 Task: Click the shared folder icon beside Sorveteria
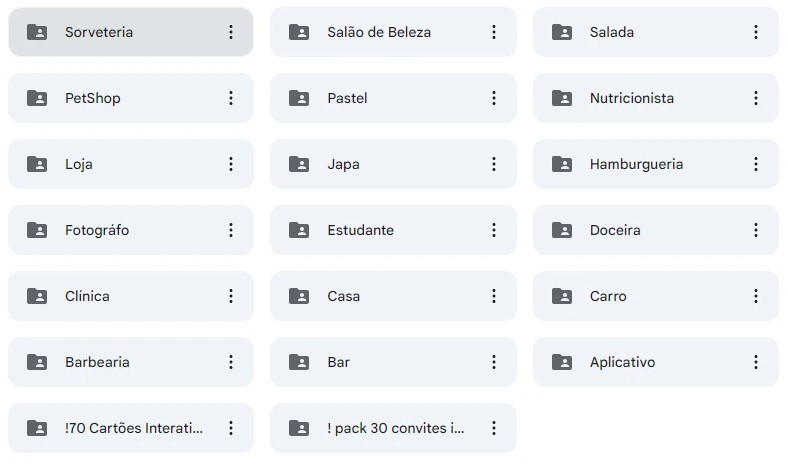click(x=37, y=32)
